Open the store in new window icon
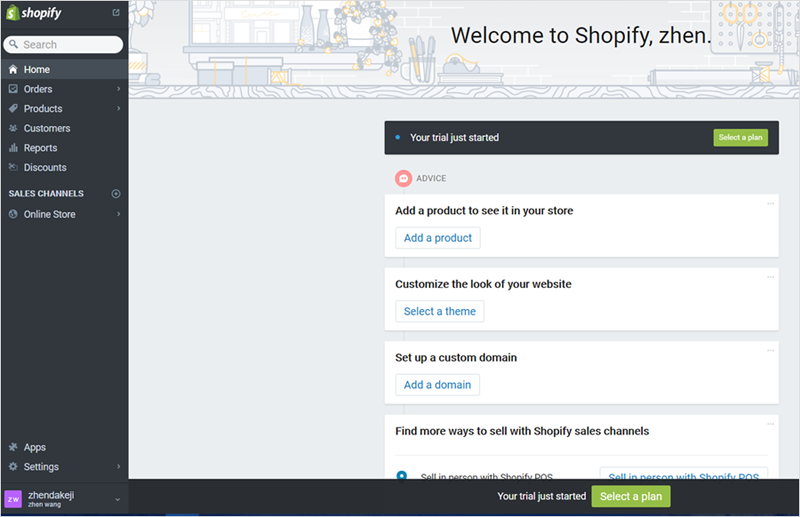The image size is (800, 517). click(116, 12)
